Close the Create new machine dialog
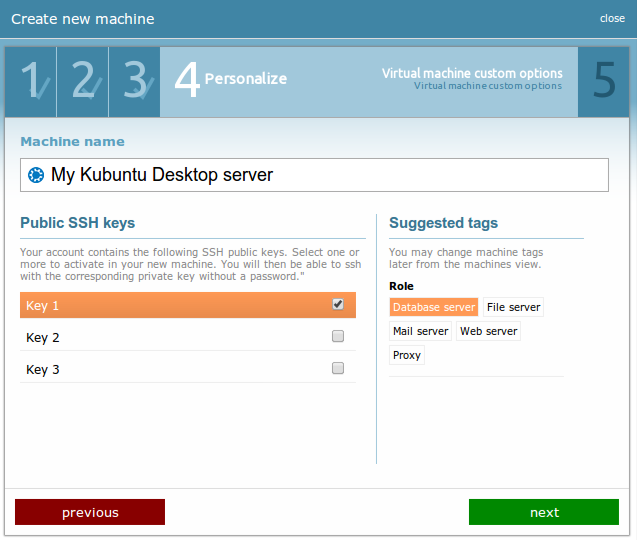The image size is (637, 540). [x=612, y=18]
